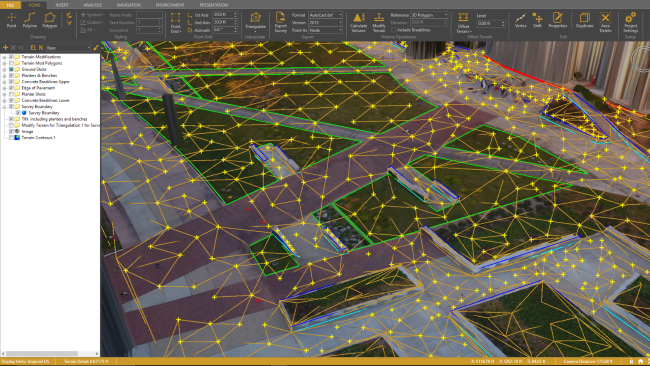Viewport: 650px width, 366px height.
Task: Open the Reference 3D Polygon dropdown
Action: point(429,15)
